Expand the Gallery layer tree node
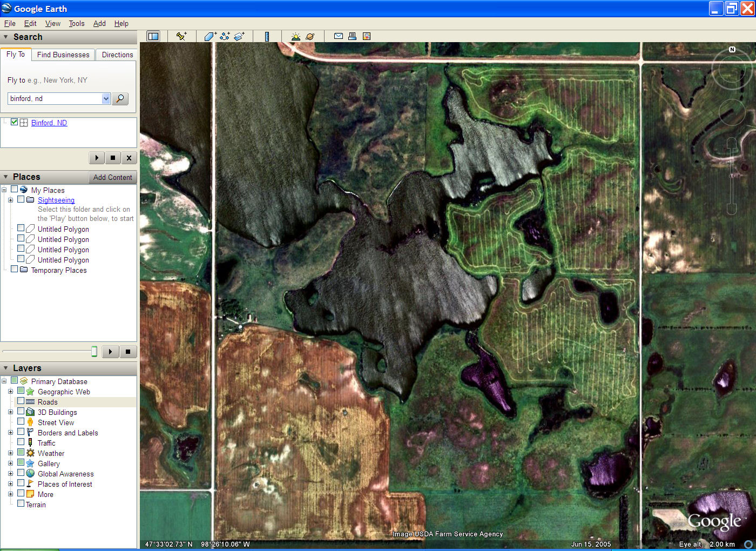 pos(10,463)
